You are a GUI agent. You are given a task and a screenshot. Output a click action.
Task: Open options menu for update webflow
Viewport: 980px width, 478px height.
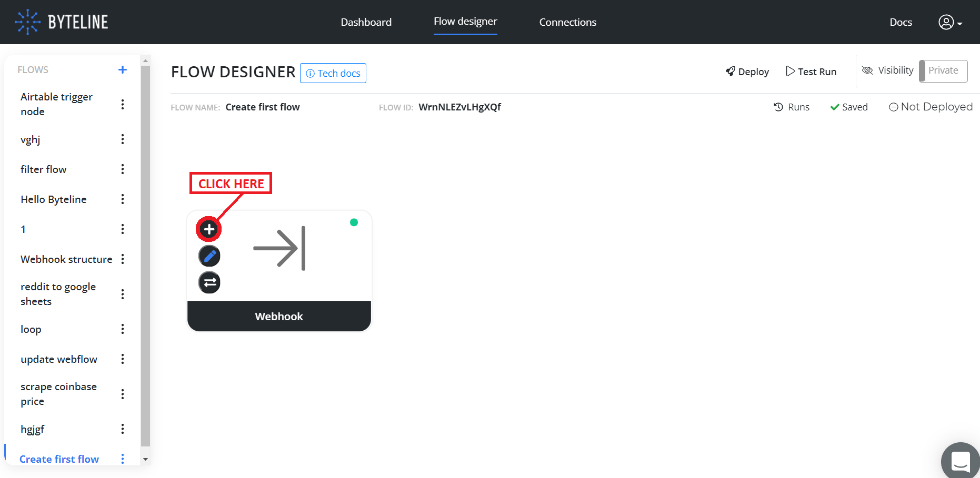[x=123, y=359]
